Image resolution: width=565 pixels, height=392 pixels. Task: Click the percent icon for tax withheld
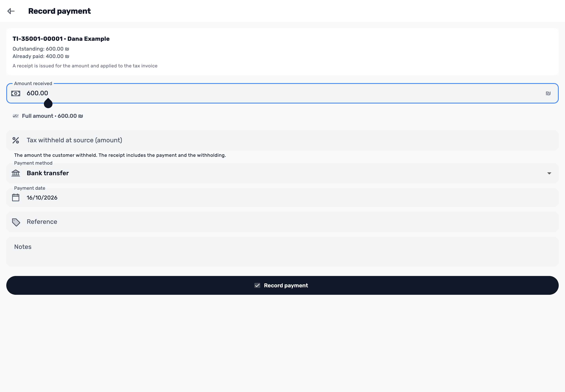click(16, 140)
